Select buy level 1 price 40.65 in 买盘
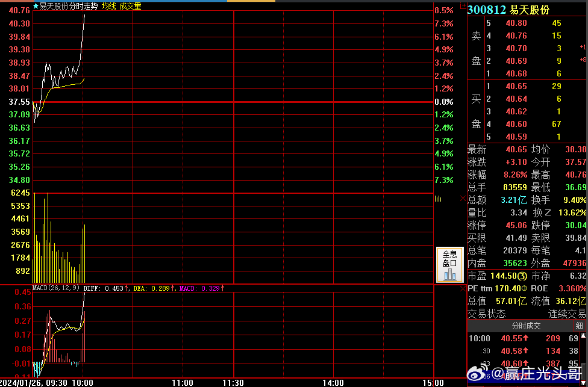This screenshot has width=588, height=387. 516,87
